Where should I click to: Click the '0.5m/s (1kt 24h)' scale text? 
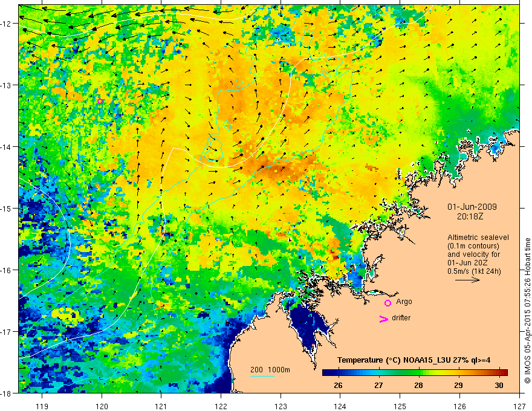click(474, 271)
